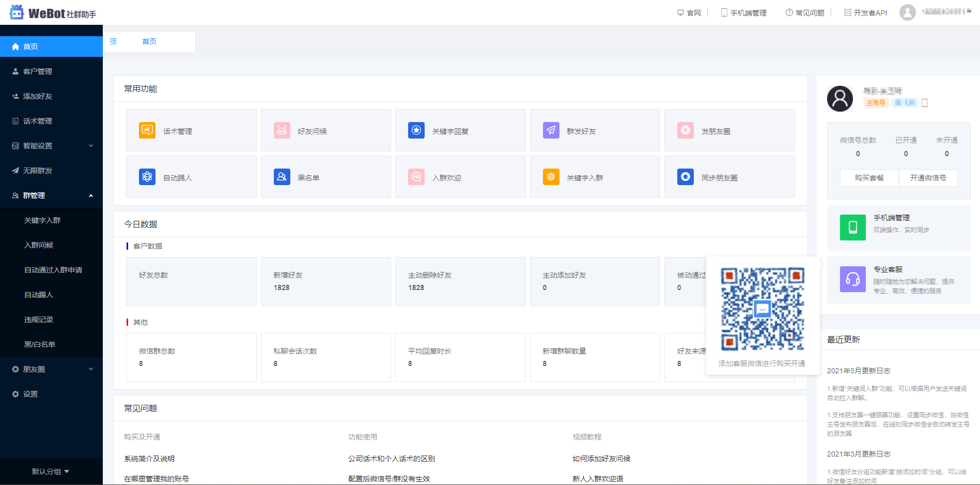Open the 话术管理 card icon

[x=147, y=130]
